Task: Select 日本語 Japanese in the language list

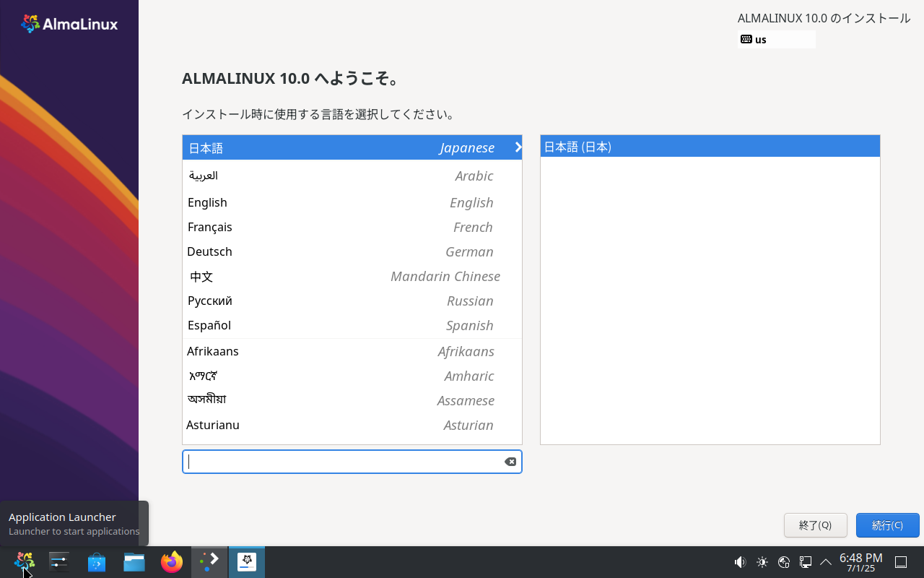Action: click(x=352, y=147)
